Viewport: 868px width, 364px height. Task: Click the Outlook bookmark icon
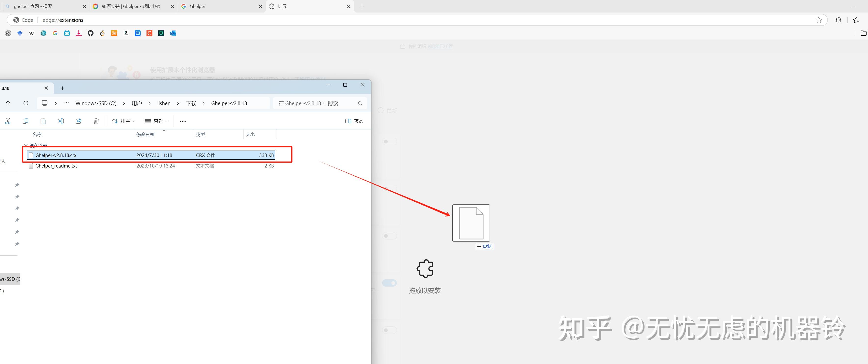pyautogui.click(x=173, y=33)
